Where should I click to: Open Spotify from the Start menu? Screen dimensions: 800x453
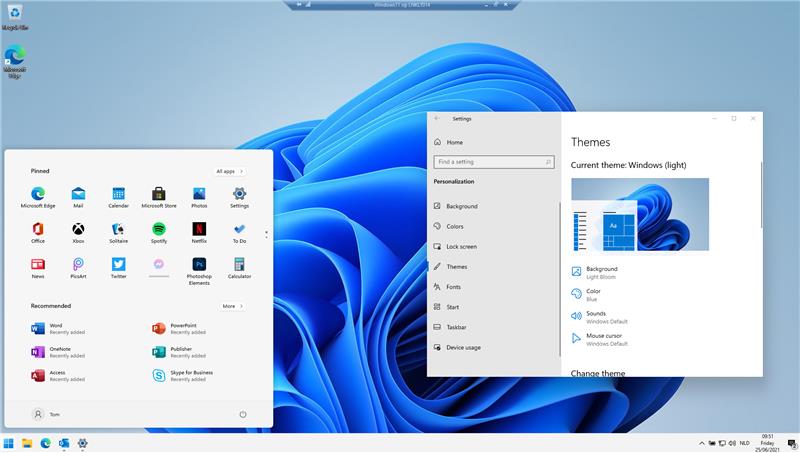[159, 232]
